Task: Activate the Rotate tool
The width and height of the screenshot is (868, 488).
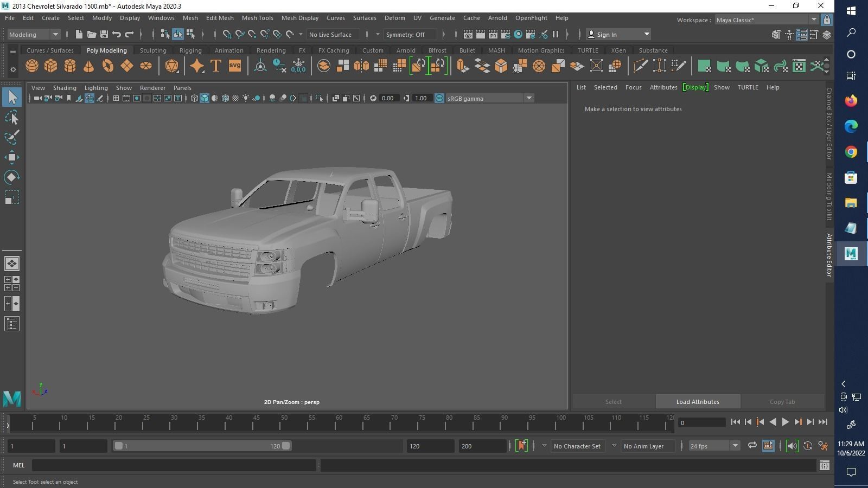Action: point(12,177)
